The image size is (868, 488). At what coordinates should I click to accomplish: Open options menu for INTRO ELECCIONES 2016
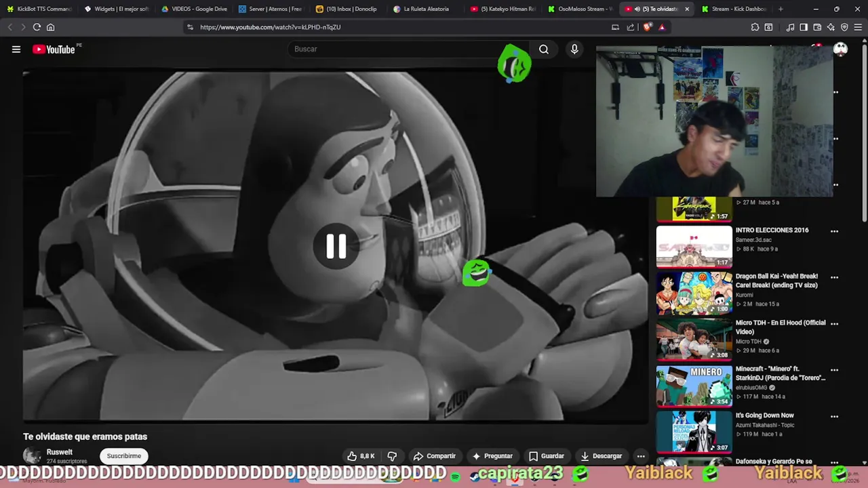tap(835, 231)
